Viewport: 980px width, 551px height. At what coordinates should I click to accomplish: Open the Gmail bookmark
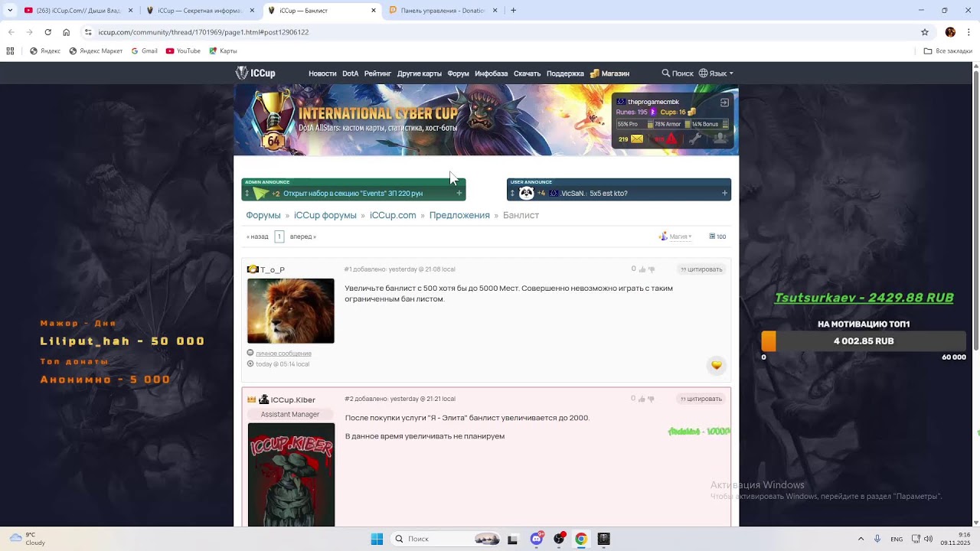pos(144,51)
